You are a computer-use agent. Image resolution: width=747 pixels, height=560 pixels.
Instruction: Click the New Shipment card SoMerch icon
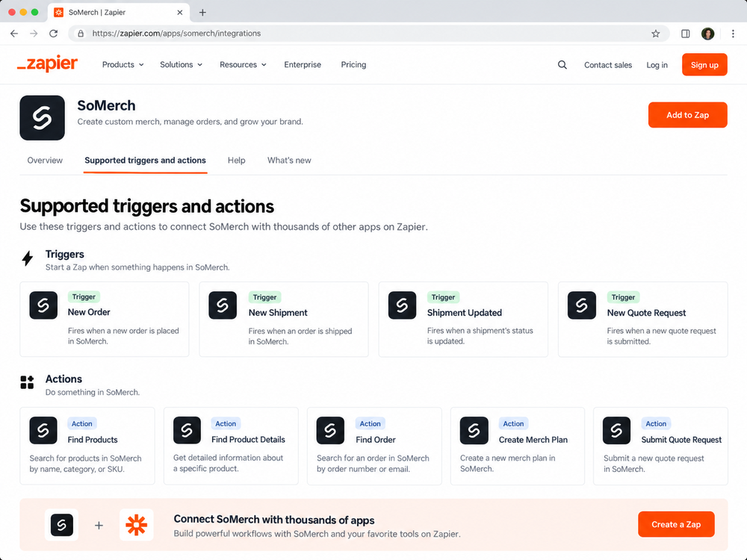point(223,305)
